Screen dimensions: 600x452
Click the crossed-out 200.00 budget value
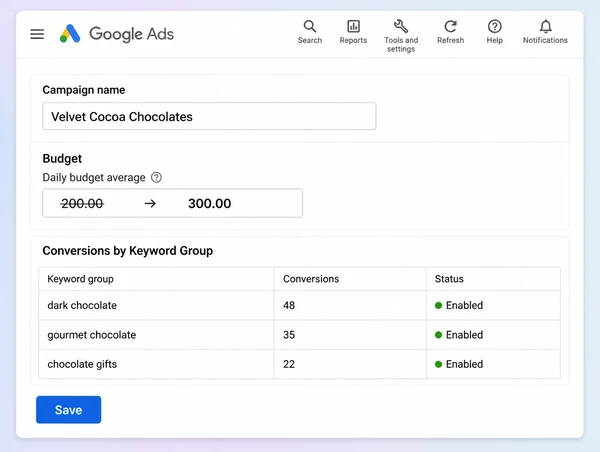[x=82, y=204]
